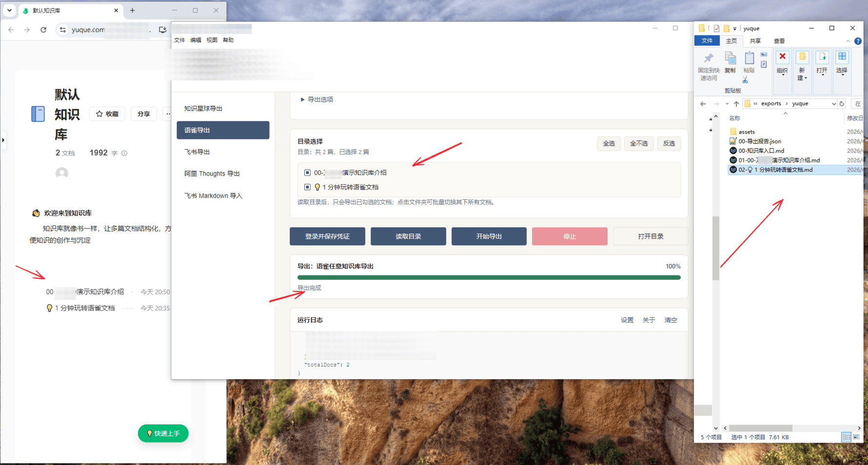Image resolution: width=868 pixels, height=465 pixels.
Task: Reload the browser page
Action: click(43, 30)
